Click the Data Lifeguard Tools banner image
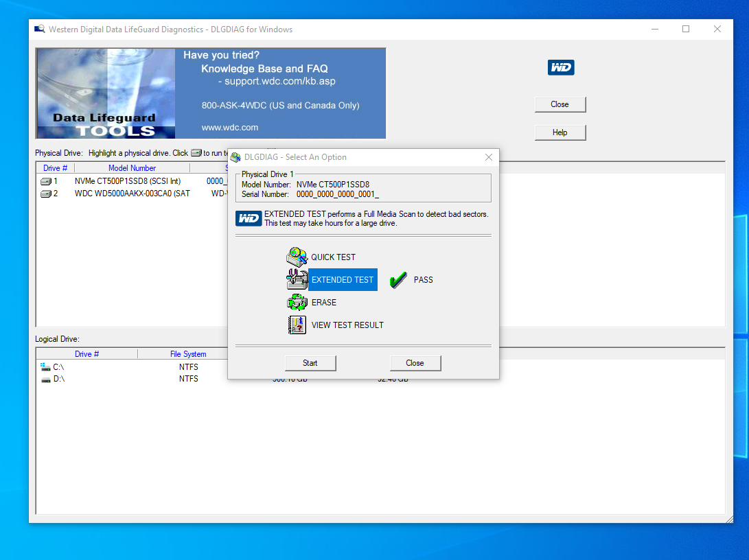 tap(211, 93)
